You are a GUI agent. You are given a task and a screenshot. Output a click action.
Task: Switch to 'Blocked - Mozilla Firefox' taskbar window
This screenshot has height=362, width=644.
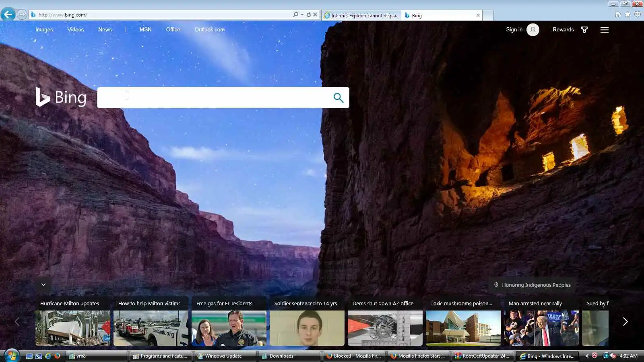coord(354,356)
